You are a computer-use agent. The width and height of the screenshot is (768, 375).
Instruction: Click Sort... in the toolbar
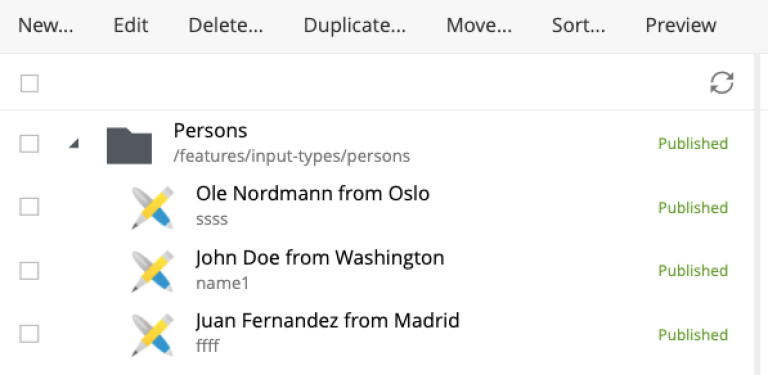pos(578,25)
